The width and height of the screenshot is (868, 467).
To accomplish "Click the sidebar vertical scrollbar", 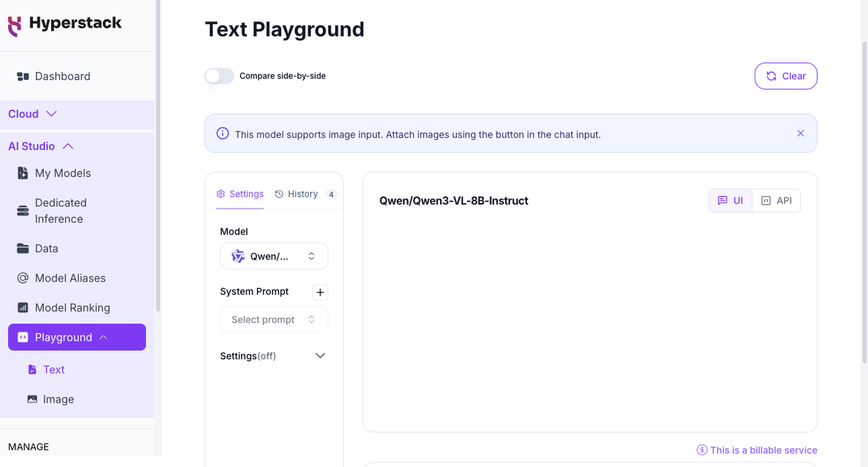I will (x=158, y=155).
